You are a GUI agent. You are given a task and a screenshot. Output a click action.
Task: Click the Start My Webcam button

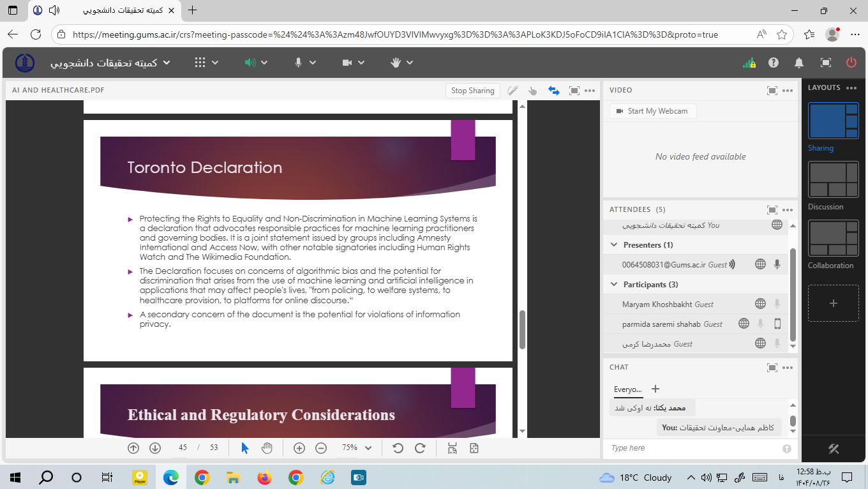[652, 111]
